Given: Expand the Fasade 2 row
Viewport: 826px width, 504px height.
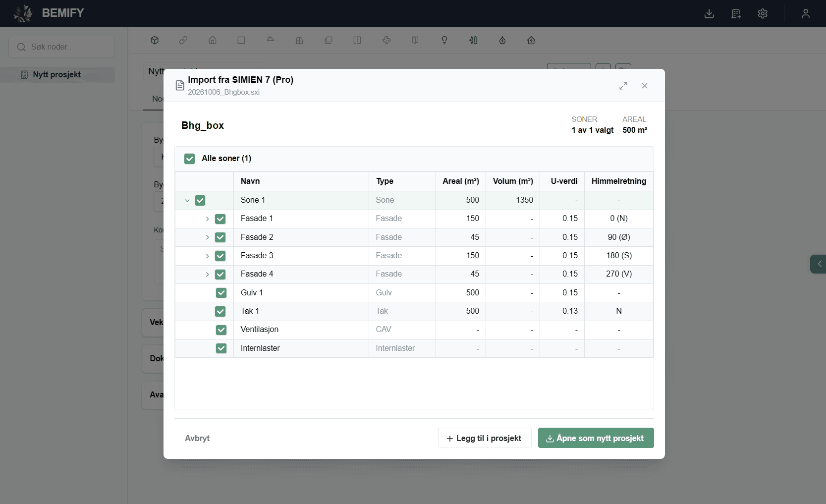Looking at the screenshot, I should pyautogui.click(x=207, y=237).
